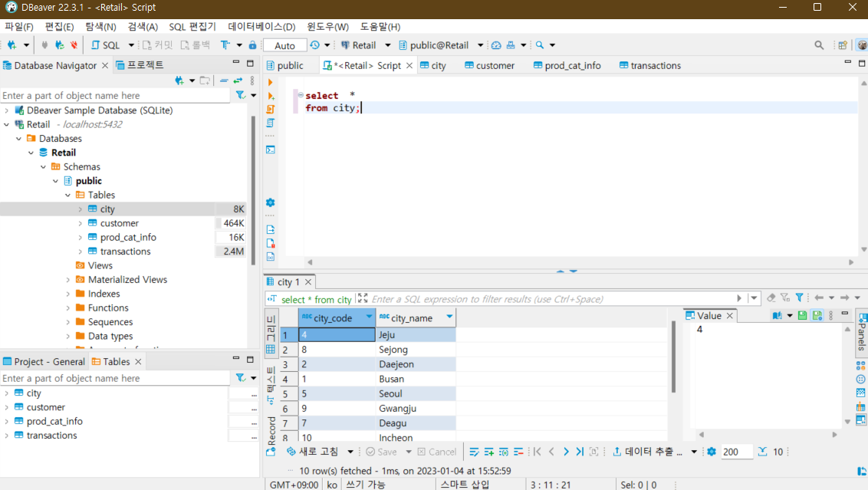Click the open perspective icon at top right
This screenshot has width=868, height=490.
(x=843, y=45)
